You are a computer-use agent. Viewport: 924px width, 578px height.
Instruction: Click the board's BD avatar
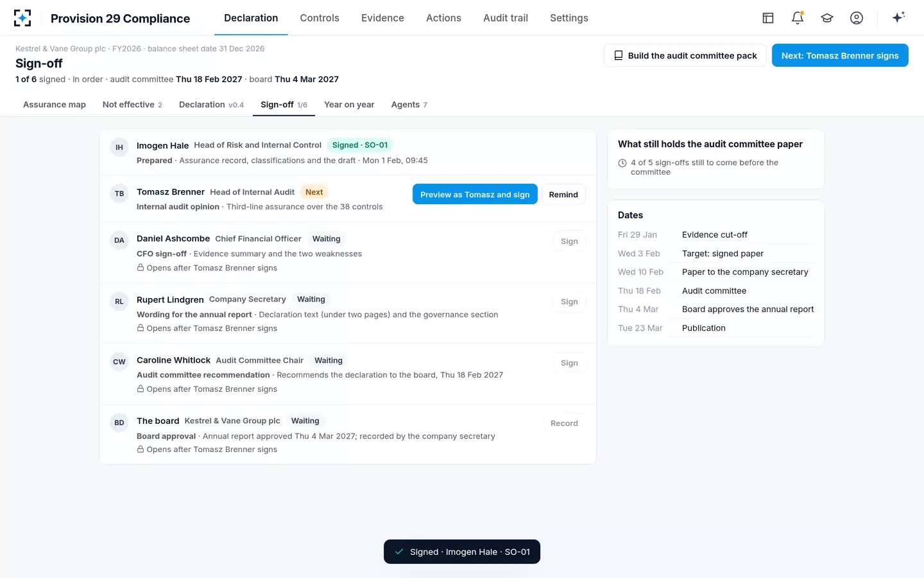(119, 423)
